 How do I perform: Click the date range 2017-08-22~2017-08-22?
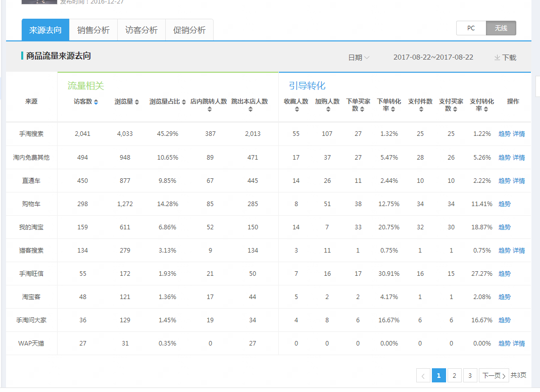pyautogui.click(x=433, y=57)
